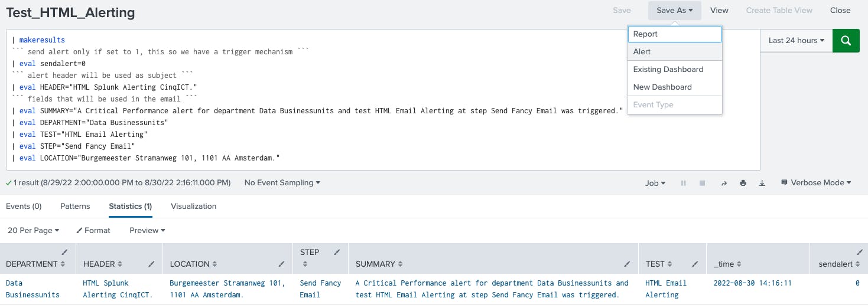Image resolution: width=868 pixels, height=308 pixels.
Task: Open the Last 24 hours time range picker
Action: tap(796, 41)
